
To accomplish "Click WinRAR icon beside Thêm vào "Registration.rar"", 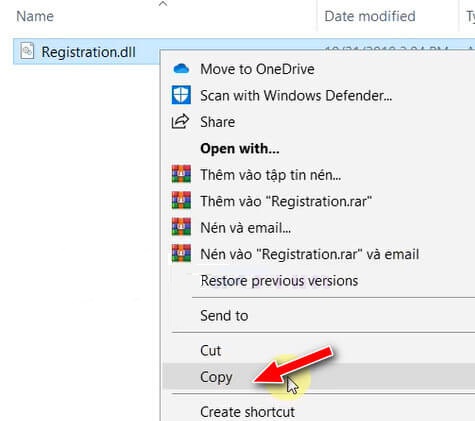I will pos(181,200).
